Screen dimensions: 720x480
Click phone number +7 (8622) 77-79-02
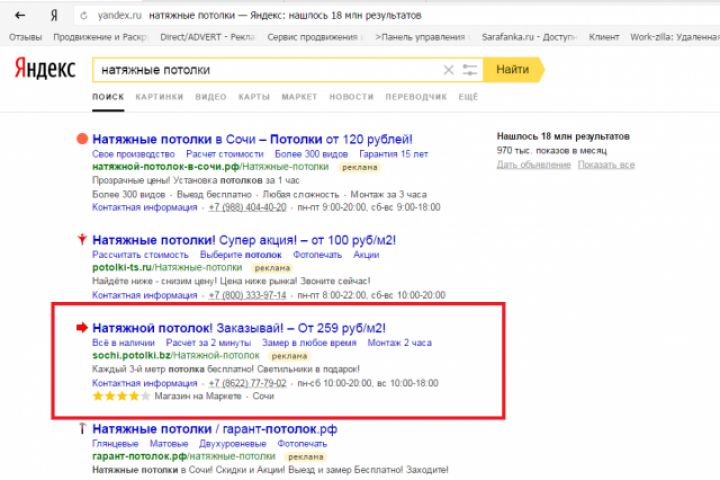[x=247, y=383]
